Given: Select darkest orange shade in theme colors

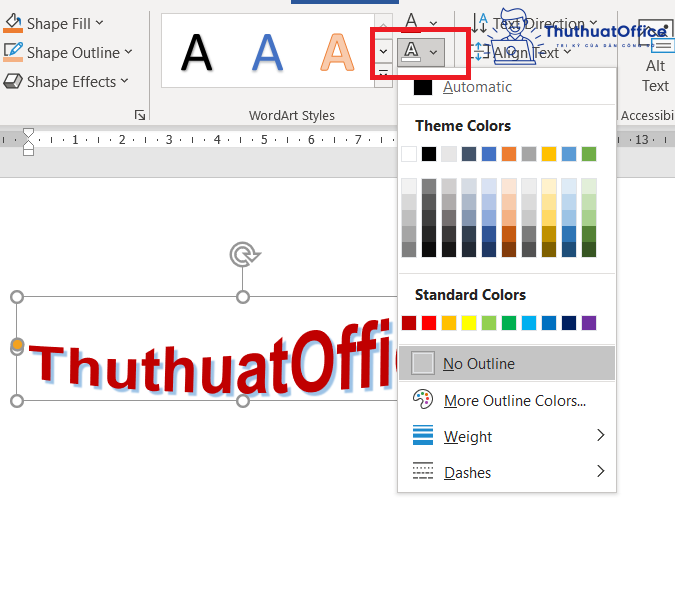Looking at the screenshot, I should click(x=509, y=249).
